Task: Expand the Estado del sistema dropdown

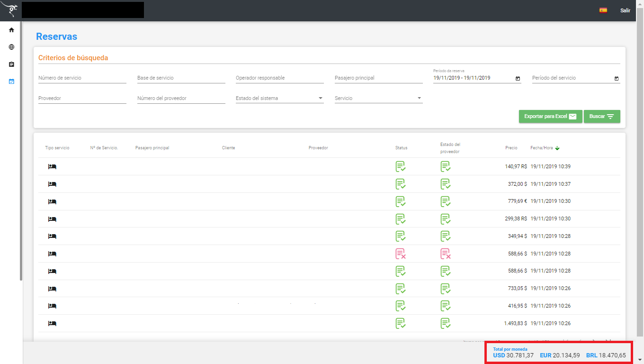Action: pyautogui.click(x=280, y=99)
